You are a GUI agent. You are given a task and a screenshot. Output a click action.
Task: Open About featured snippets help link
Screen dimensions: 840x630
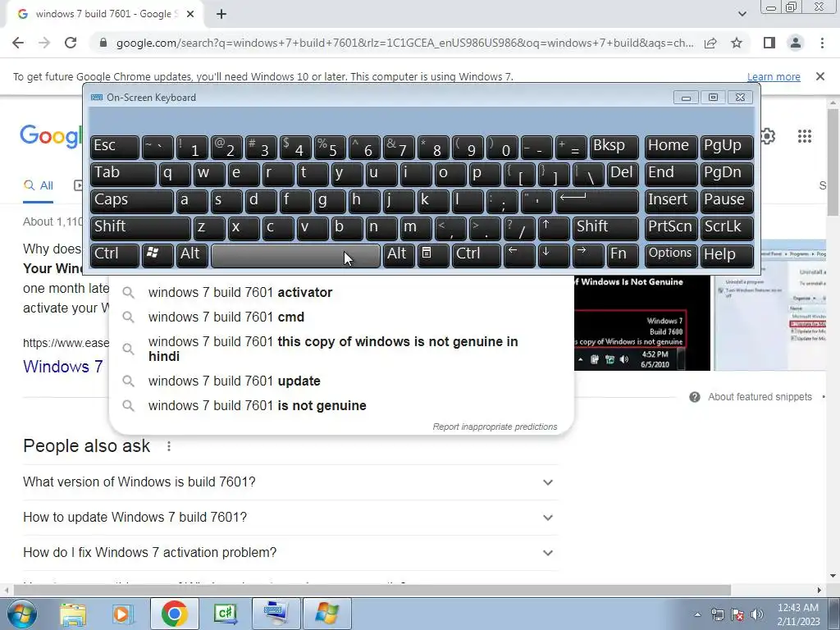click(x=751, y=397)
